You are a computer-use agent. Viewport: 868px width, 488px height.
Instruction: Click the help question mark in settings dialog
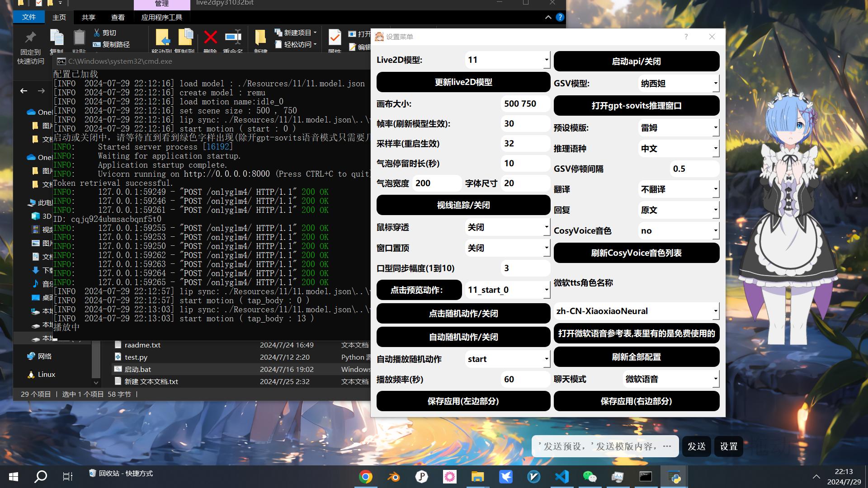click(x=686, y=37)
